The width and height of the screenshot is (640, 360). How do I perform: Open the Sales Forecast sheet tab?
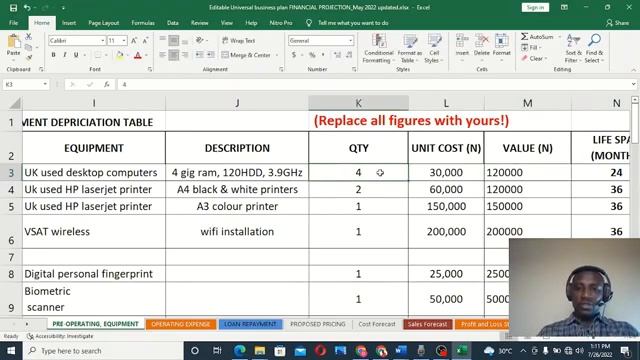pos(427,324)
